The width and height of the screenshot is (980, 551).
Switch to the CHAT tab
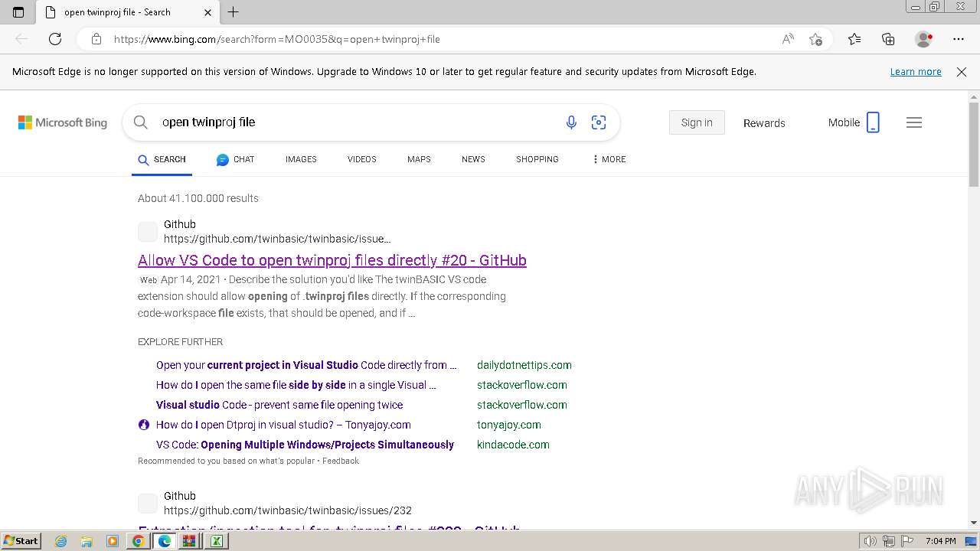click(x=235, y=159)
